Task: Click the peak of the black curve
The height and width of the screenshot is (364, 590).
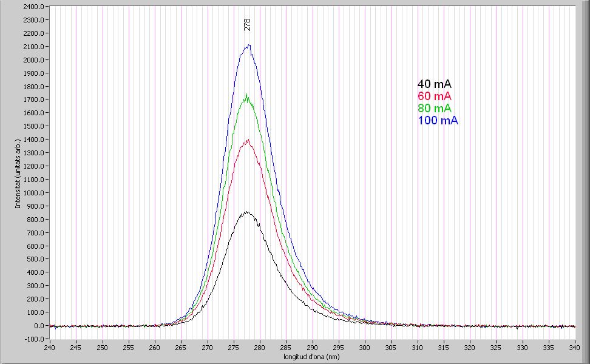Action: 246,212
